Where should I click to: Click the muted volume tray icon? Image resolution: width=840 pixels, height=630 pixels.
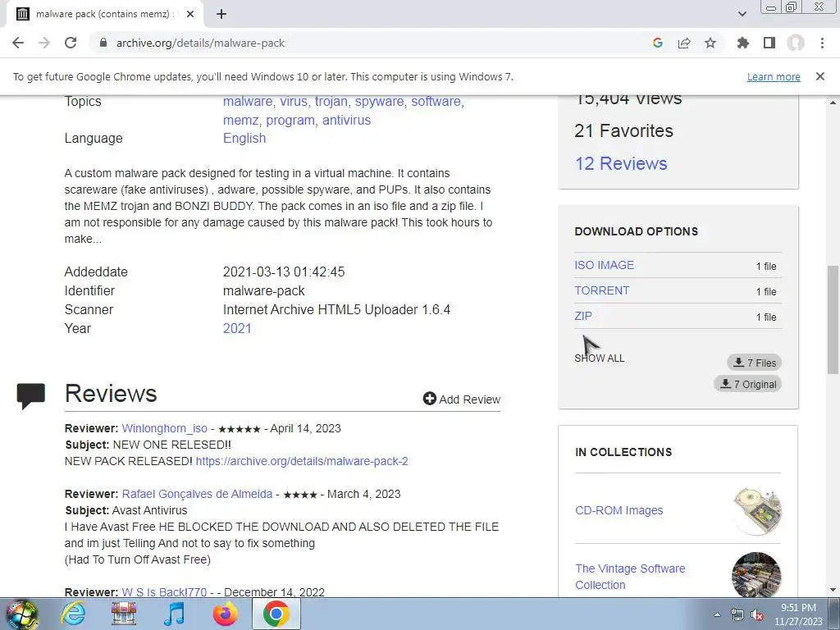[757, 614]
